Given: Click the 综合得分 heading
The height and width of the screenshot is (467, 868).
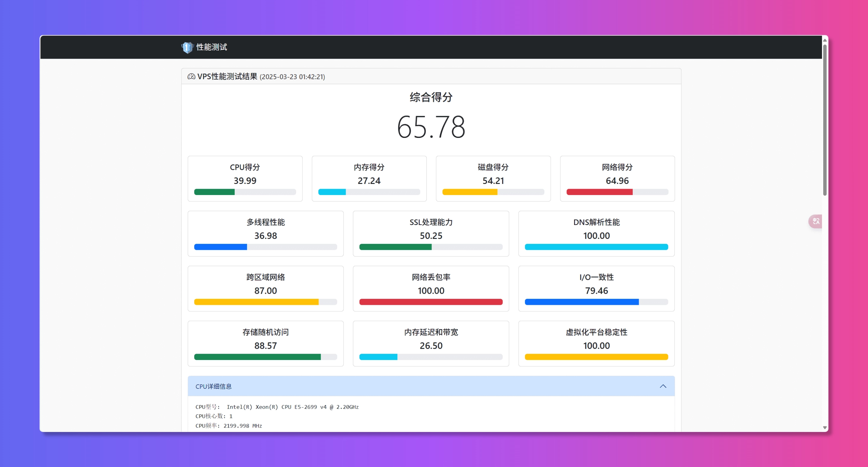Looking at the screenshot, I should pos(431,97).
